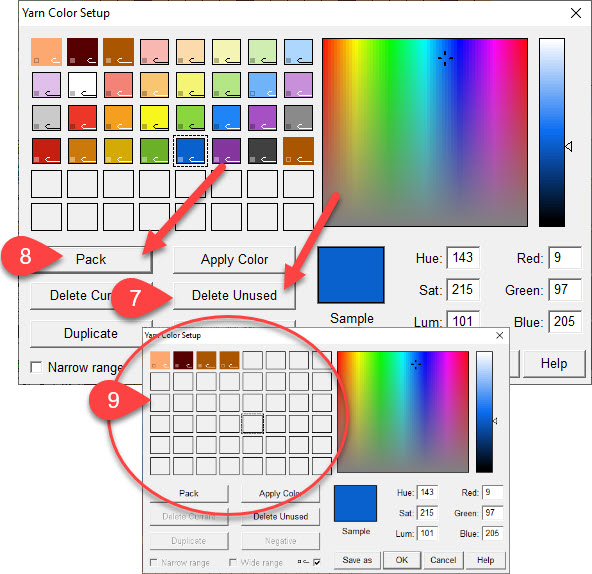Select the white yarn color swatch

[82, 85]
